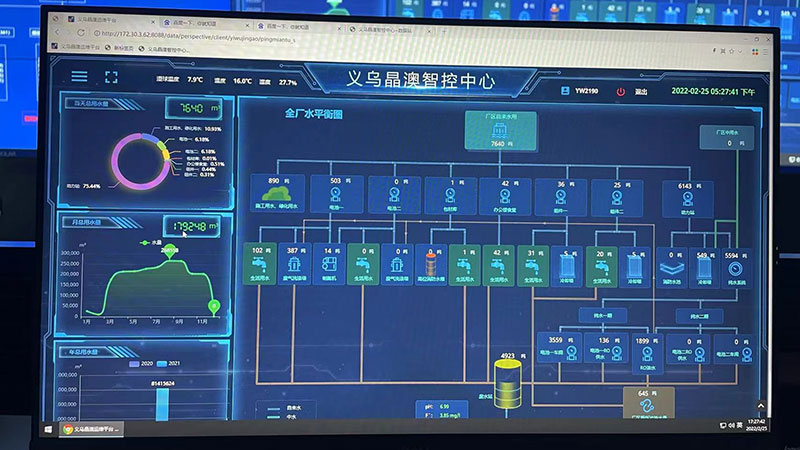
Task: Click the 5594-ton pure water system node
Action: pyautogui.click(x=734, y=266)
